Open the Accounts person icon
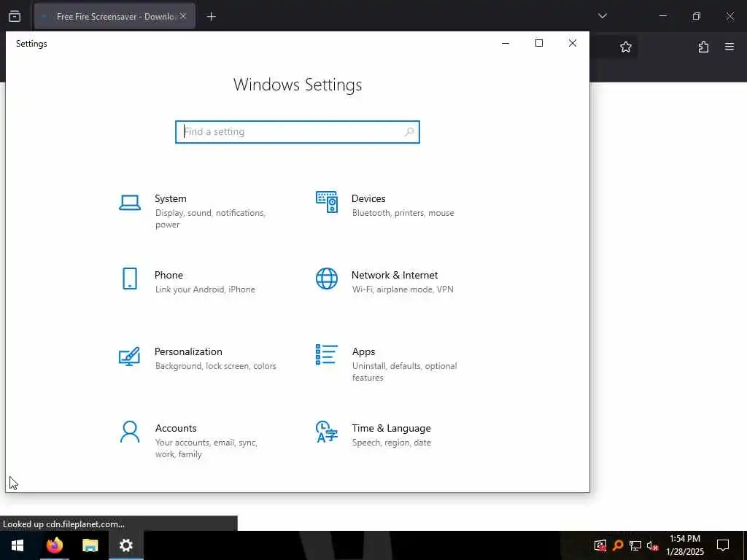747x560 pixels. 130,432
